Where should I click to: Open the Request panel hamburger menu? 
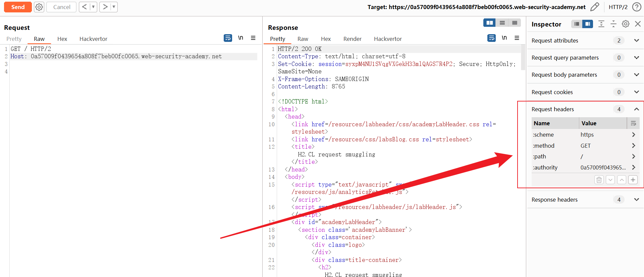tap(253, 38)
